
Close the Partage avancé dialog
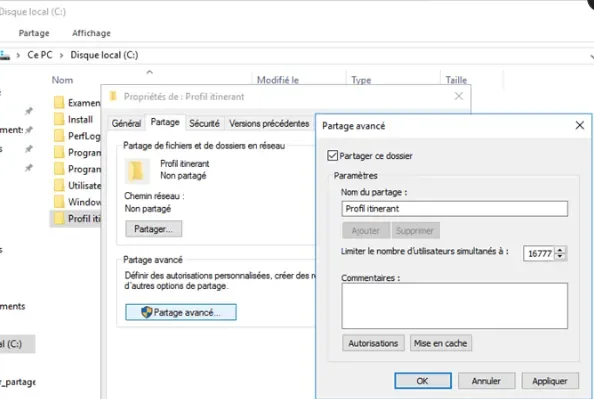(x=579, y=125)
